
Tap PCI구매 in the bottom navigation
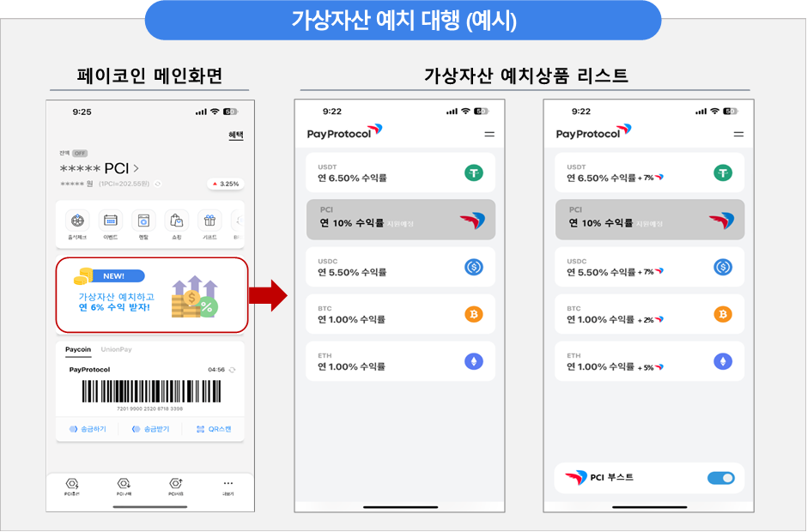124,487
